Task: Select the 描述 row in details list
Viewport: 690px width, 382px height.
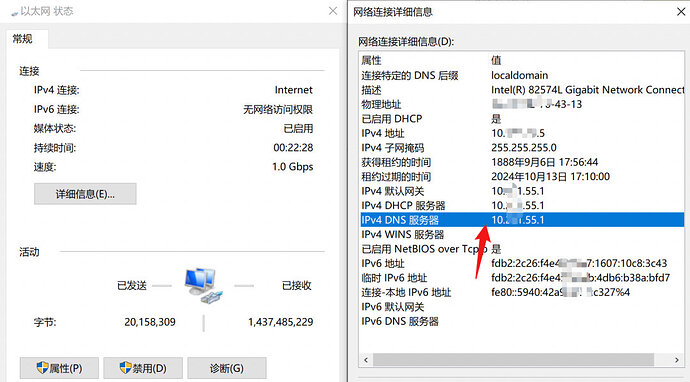Action: [522, 90]
